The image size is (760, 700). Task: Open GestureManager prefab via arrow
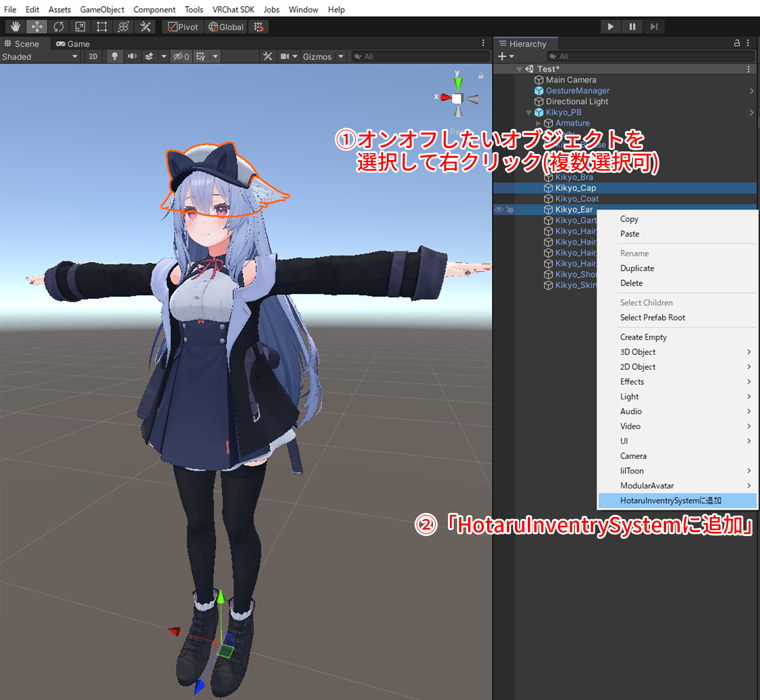click(752, 91)
